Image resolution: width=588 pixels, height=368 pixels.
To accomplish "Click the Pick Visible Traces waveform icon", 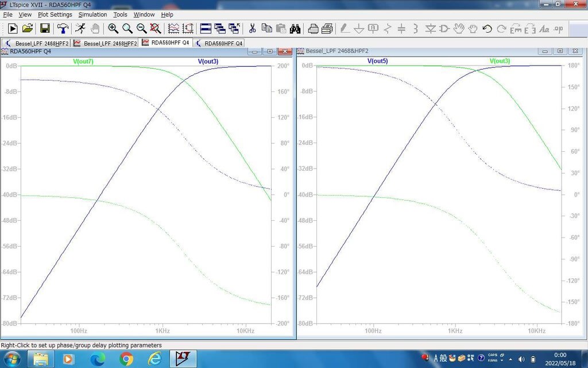I will [173, 29].
